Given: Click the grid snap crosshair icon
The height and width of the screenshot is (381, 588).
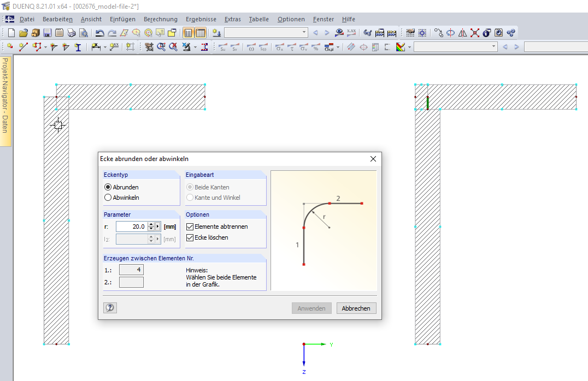Looking at the screenshot, I should click(x=422, y=33).
